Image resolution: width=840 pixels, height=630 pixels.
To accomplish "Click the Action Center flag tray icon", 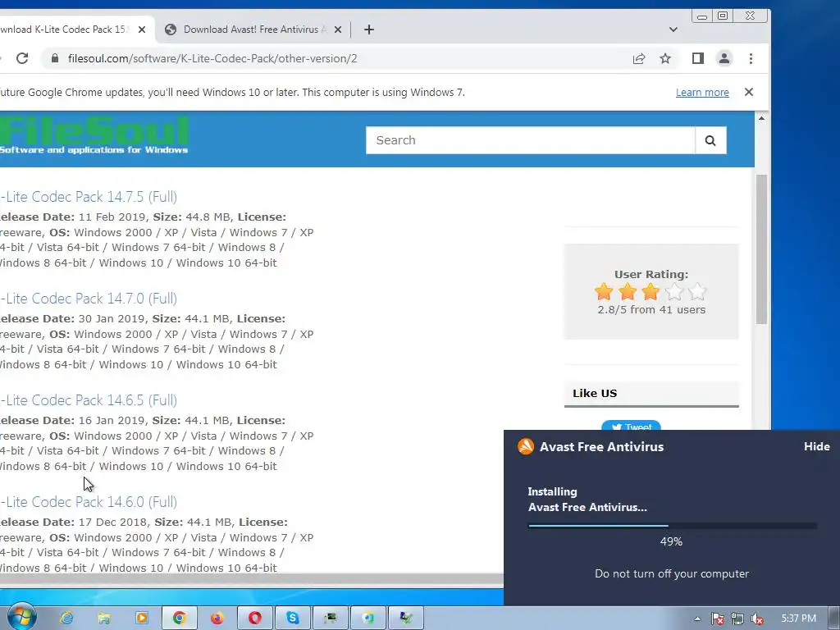I will [717, 619].
